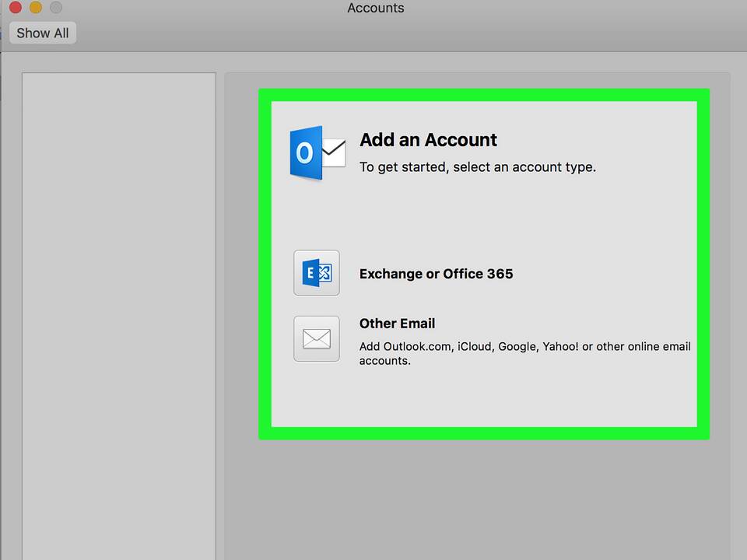747x560 pixels.
Task: Minimize the Accounts window with the yellow button
Action: click(x=36, y=7)
